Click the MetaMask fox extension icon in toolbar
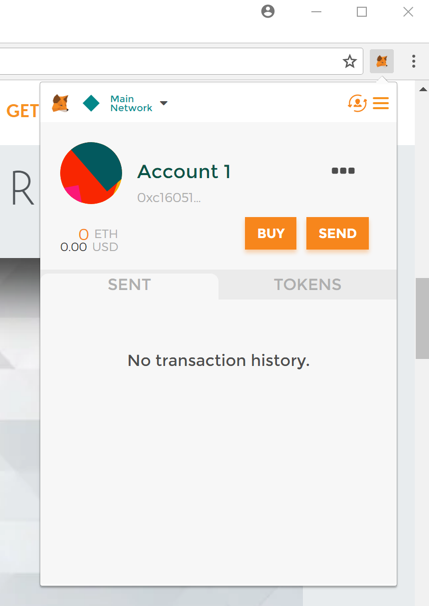The height and width of the screenshot is (606, 429). [381, 61]
